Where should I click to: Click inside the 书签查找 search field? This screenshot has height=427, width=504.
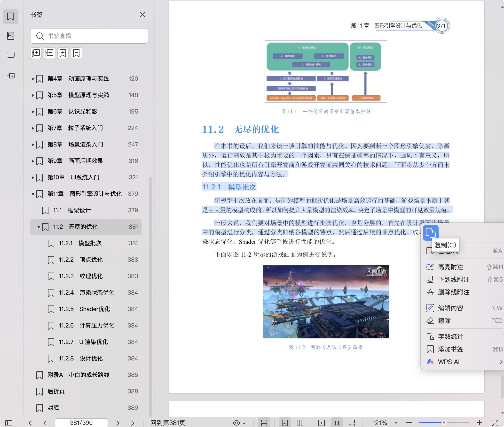[x=89, y=36]
